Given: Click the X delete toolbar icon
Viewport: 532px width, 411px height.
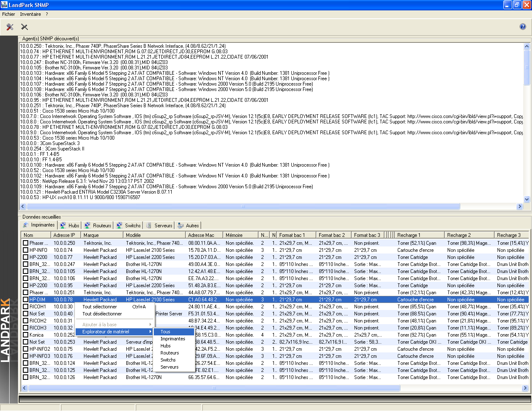Looking at the screenshot, I should pos(25,27).
